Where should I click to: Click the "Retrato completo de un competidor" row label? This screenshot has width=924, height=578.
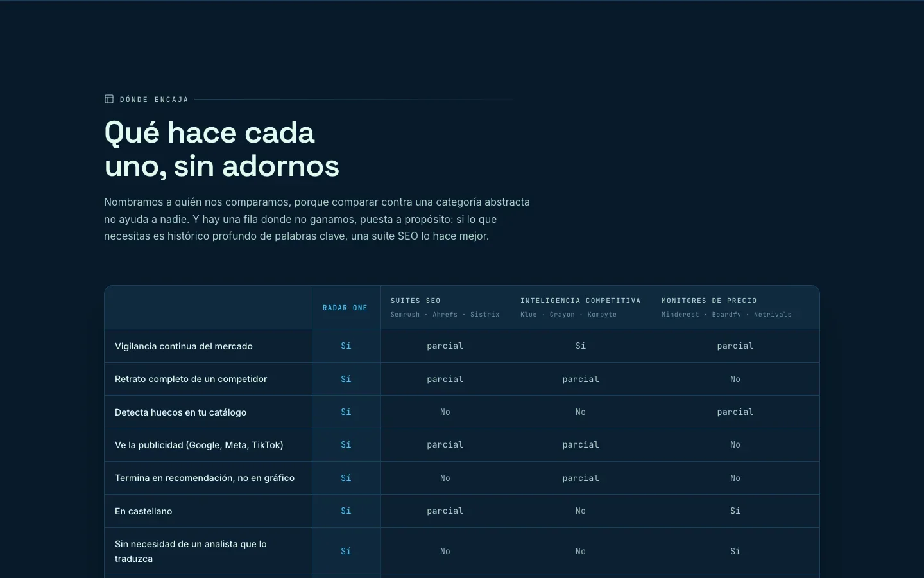[x=191, y=379]
